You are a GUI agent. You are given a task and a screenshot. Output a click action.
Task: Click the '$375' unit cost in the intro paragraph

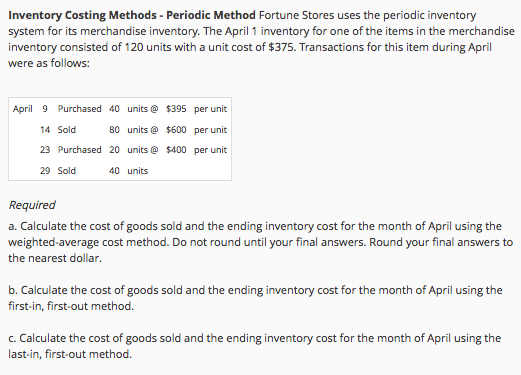coord(282,47)
